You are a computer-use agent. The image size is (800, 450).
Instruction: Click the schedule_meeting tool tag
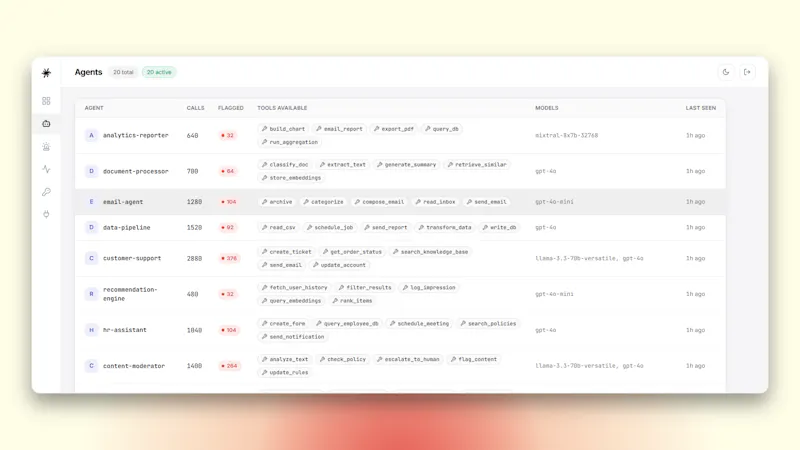click(419, 323)
